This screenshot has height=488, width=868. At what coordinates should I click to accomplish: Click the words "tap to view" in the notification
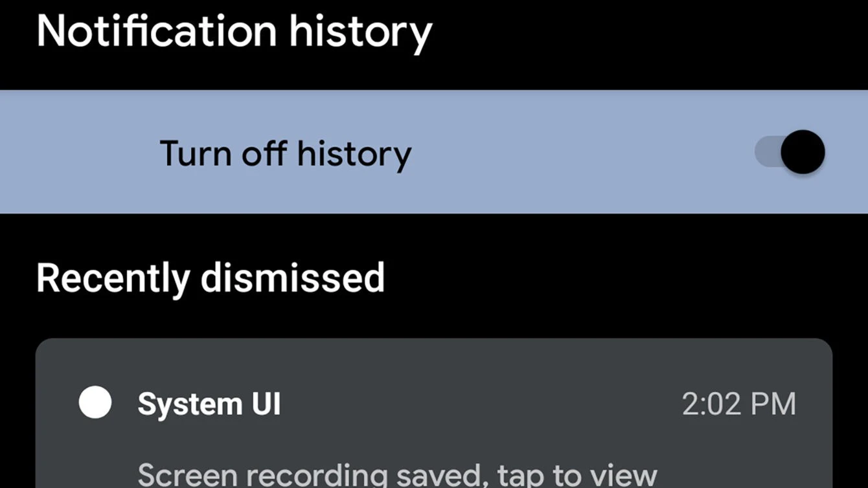point(577,476)
